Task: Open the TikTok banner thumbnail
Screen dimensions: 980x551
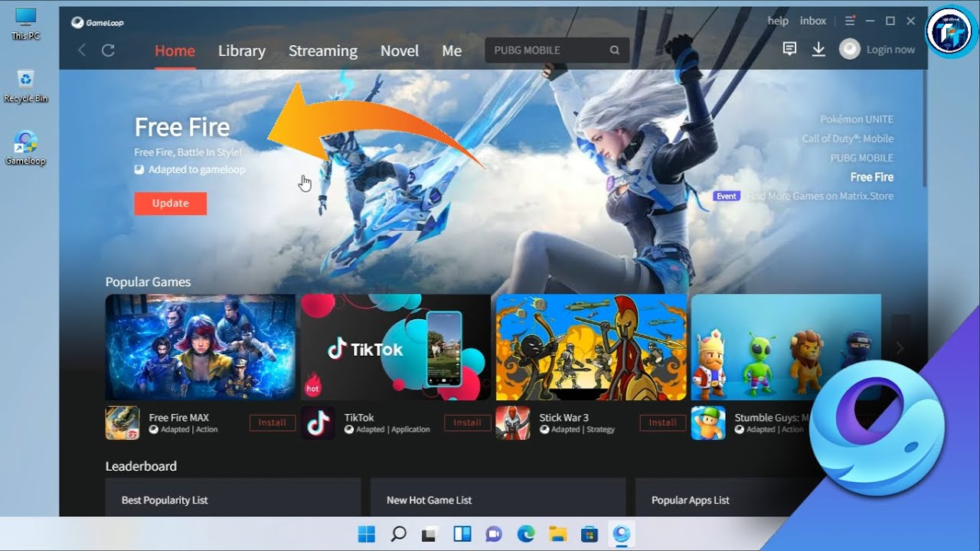Action: point(396,347)
